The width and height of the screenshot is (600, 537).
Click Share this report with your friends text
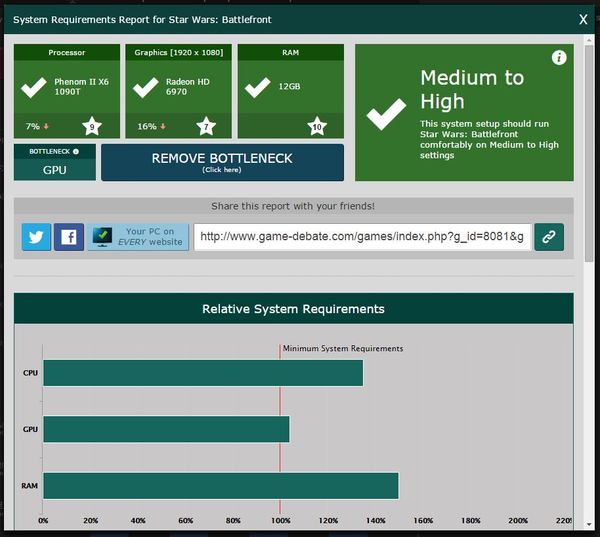tap(293, 206)
